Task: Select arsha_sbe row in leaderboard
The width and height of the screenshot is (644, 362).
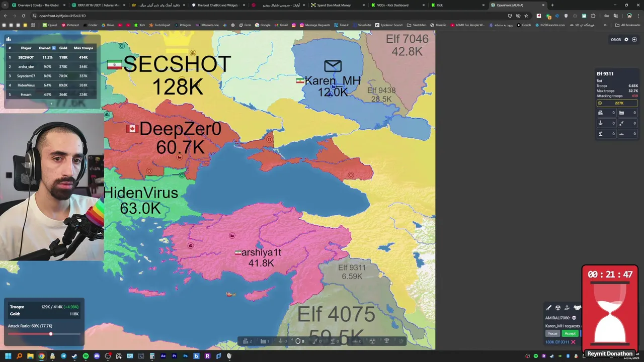Action: click(50, 66)
